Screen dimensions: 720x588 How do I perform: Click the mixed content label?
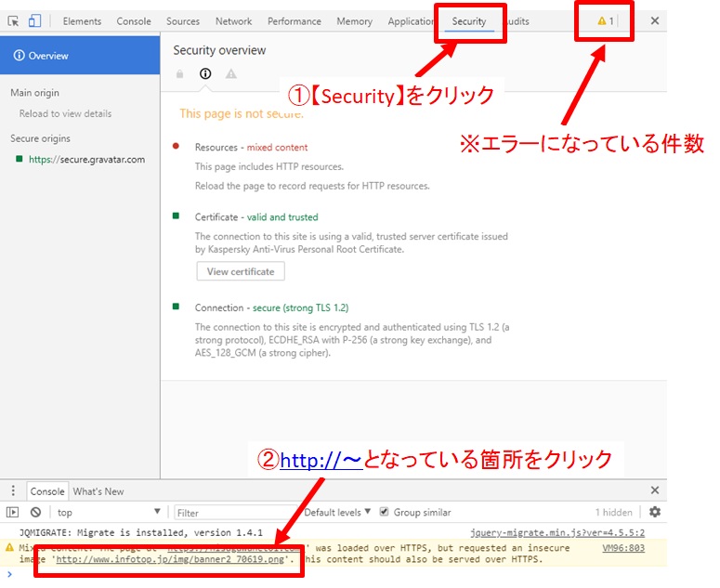pyautogui.click(x=278, y=148)
